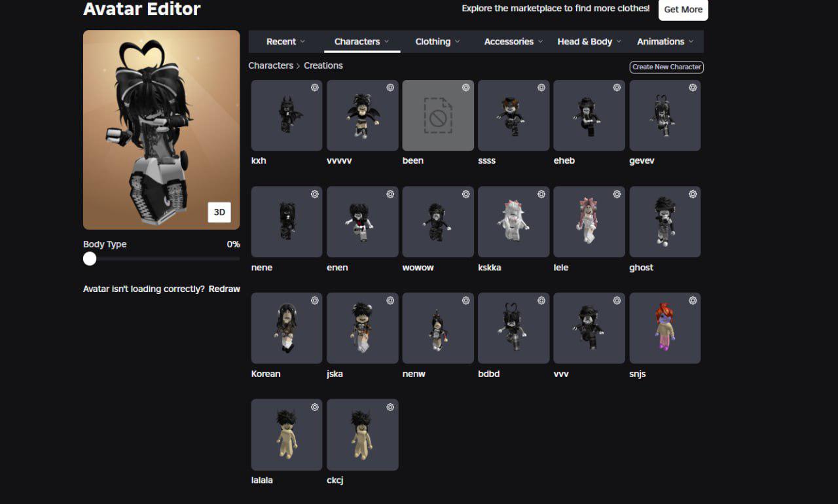
Task: Open settings gear on snjs character
Action: [693, 300]
